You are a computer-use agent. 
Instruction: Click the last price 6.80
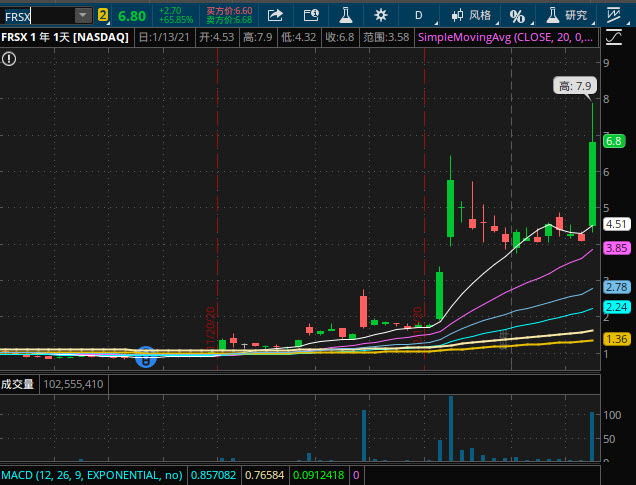(x=132, y=16)
